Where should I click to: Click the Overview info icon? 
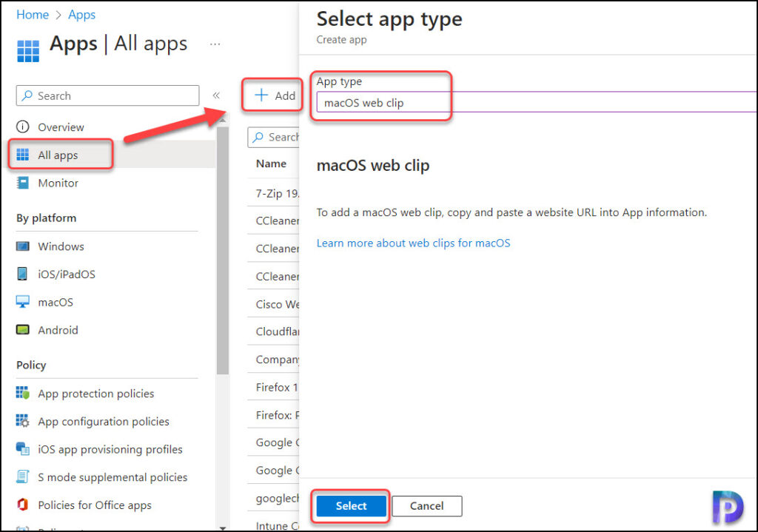tap(23, 127)
